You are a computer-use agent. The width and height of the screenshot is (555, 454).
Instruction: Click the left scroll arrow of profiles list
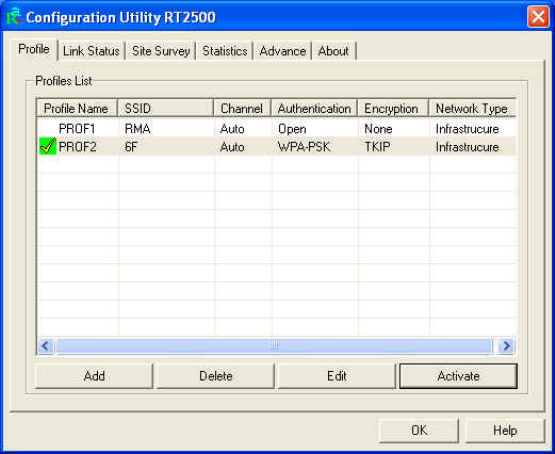45,346
